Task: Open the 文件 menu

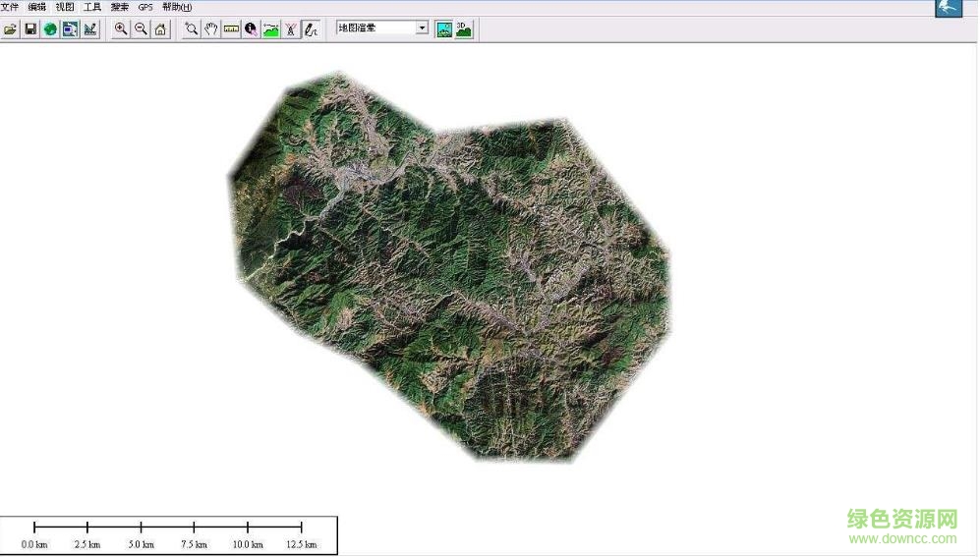Action: click(10, 7)
